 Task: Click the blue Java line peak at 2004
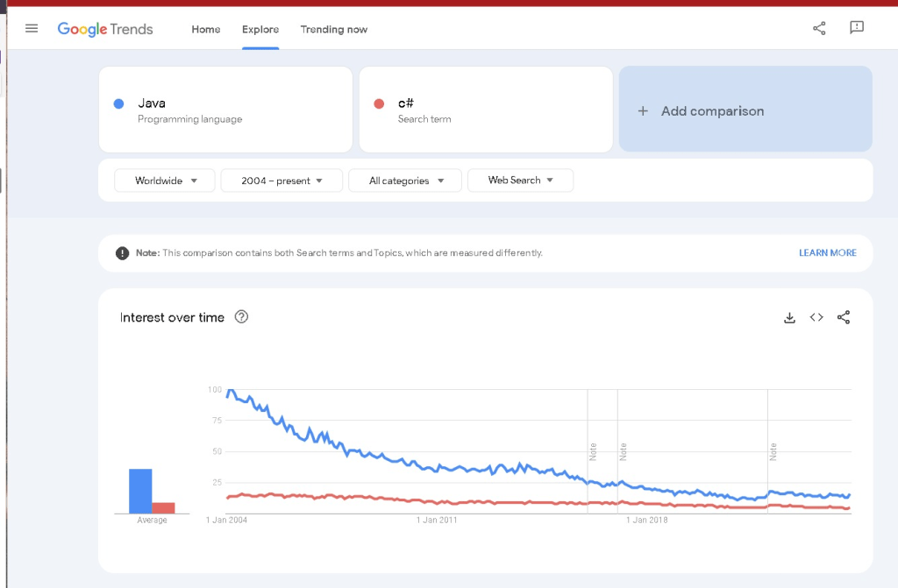pos(231,391)
